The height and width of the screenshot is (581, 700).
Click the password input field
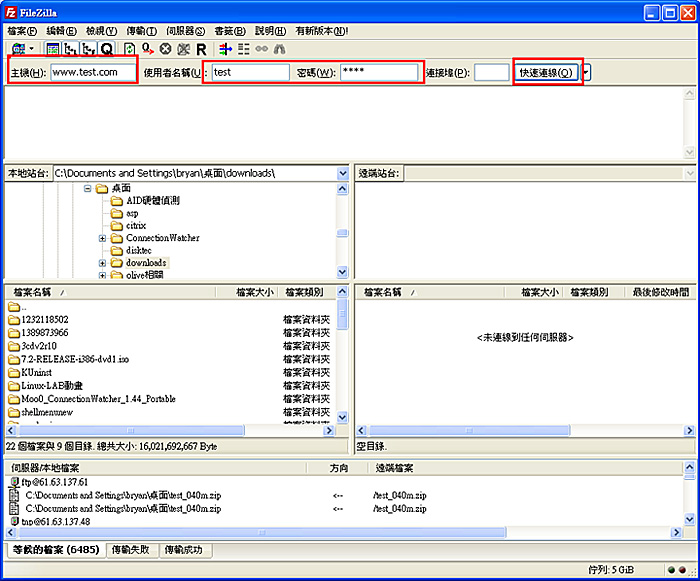[379, 72]
